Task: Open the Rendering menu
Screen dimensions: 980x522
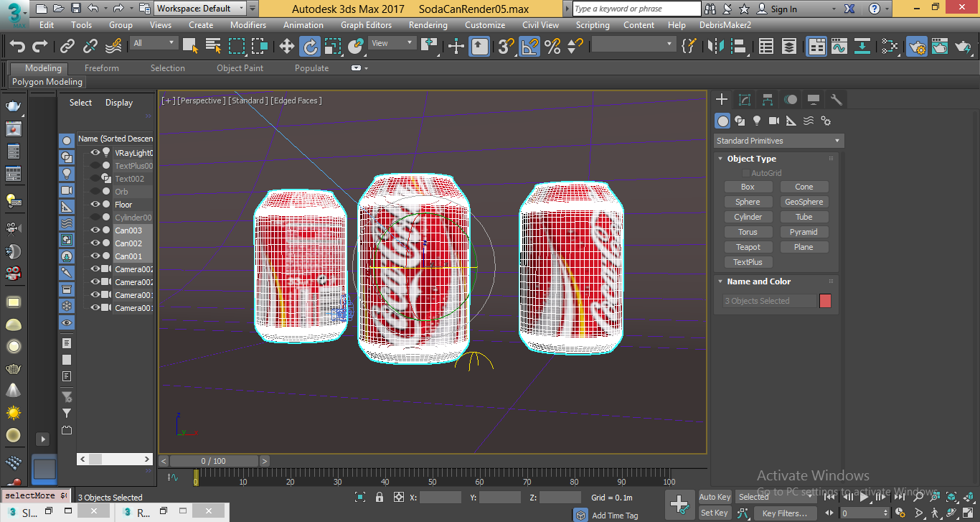Action: coord(428,25)
